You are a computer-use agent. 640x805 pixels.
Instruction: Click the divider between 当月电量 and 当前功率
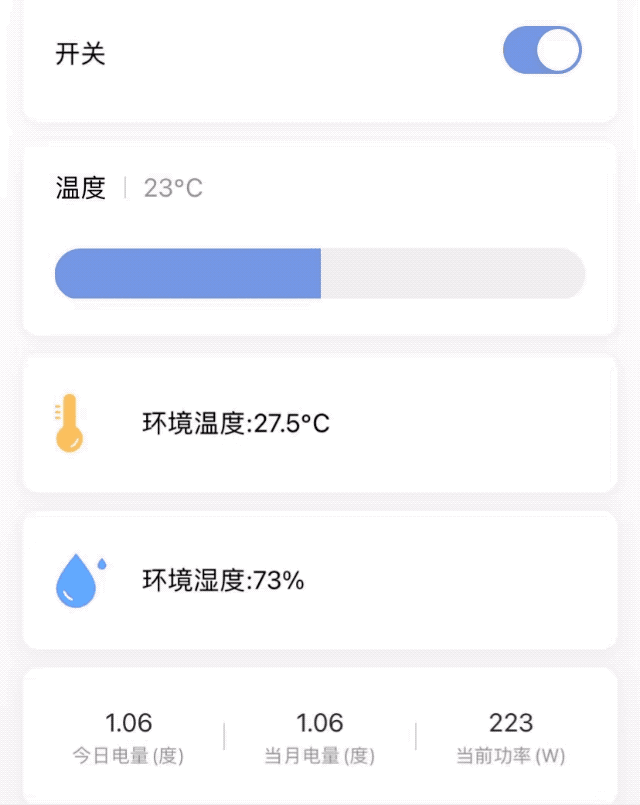(x=416, y=737)
